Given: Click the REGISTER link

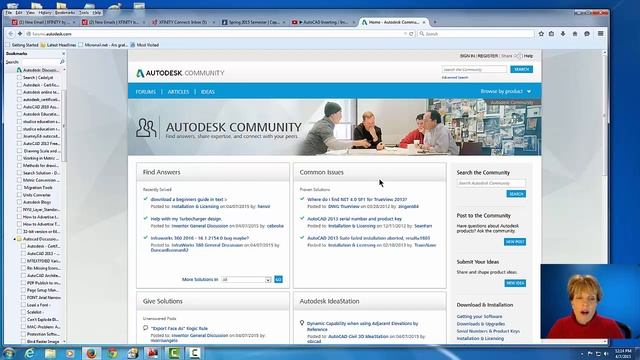Looking at the screenshot, I should (488, 56).
